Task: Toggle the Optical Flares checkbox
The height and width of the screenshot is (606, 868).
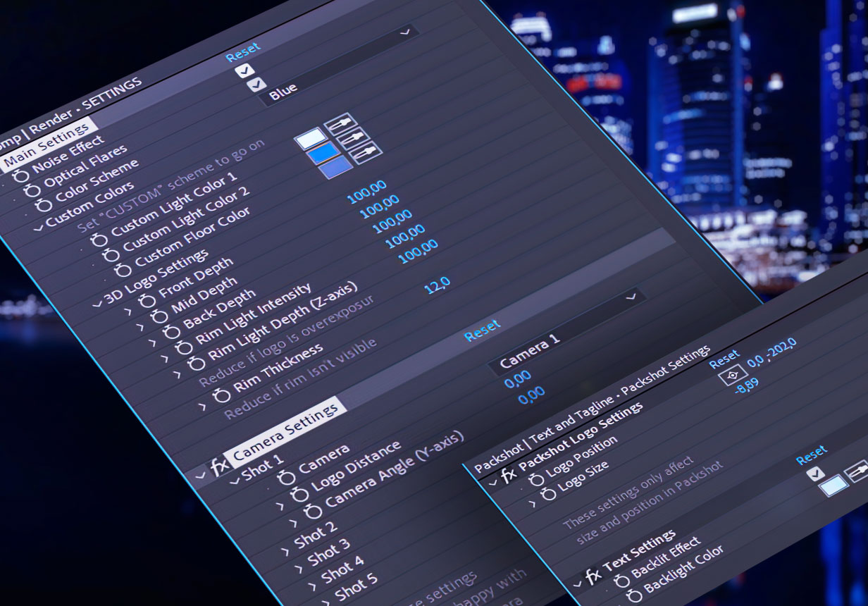Action: [x=256, y=85]
